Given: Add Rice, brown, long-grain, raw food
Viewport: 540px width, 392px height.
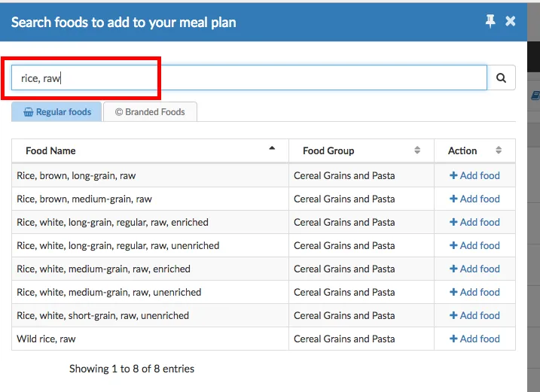Looking at the screenshot, I should pos(474,175).
